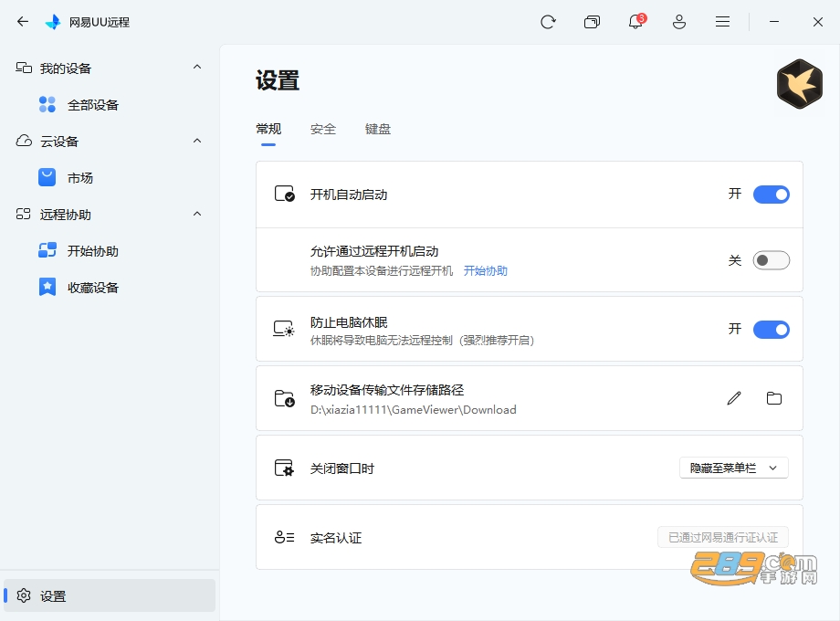
Task: Toggle 防止电脑休眠 switch
Action: pyautogui.click(x=771, y=329)
